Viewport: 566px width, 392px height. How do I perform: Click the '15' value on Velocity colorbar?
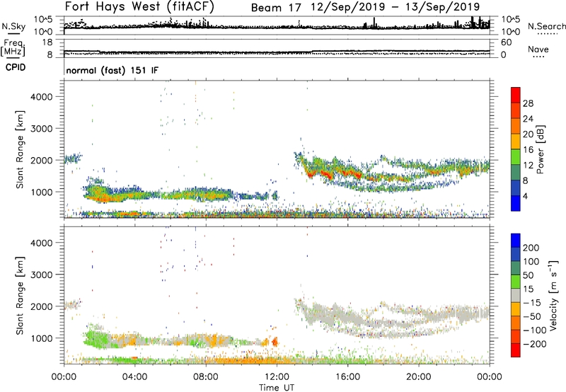(x=528, y=289)
